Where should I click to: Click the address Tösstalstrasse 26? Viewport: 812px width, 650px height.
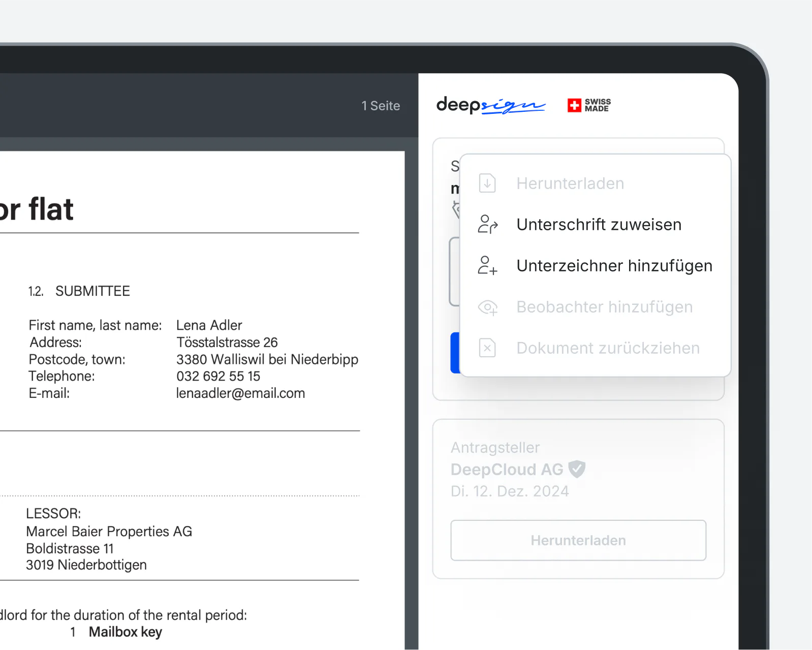click(227, 343)
